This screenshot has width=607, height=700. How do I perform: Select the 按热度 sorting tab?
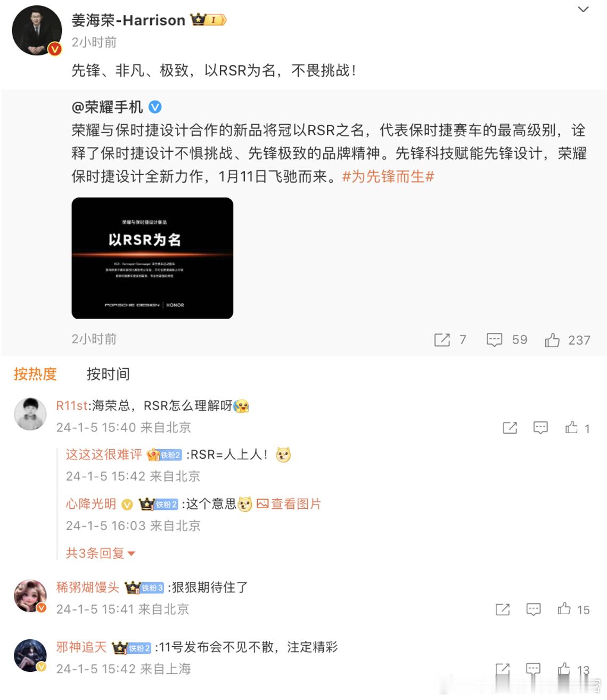[35, 374]
